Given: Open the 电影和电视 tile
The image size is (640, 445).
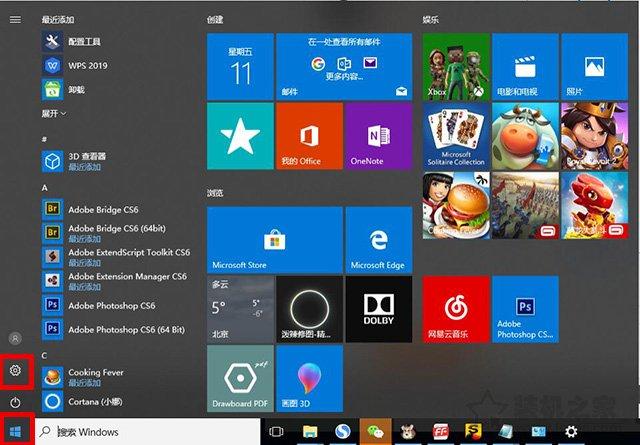Looking at the screenshot, I should 525,67.
